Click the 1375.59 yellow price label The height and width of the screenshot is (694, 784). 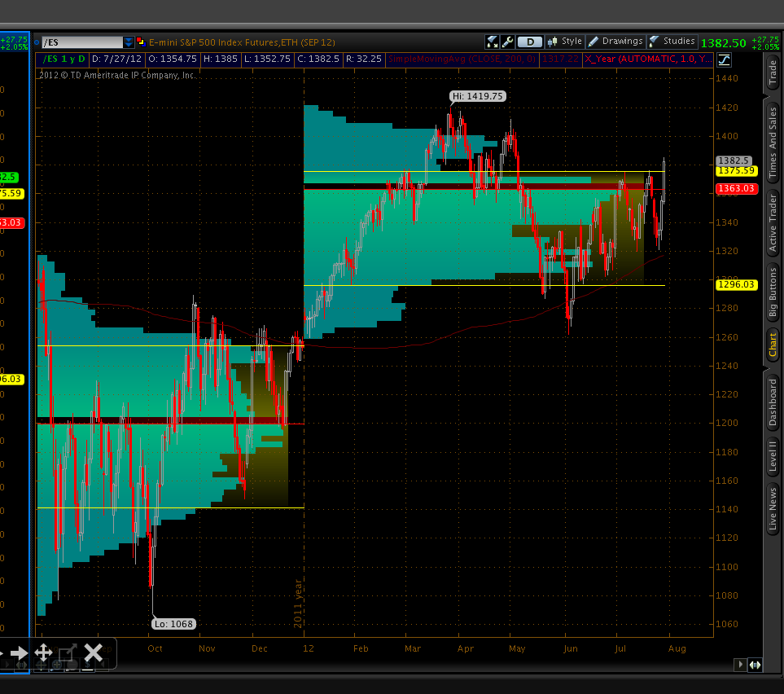click(737, 170)
